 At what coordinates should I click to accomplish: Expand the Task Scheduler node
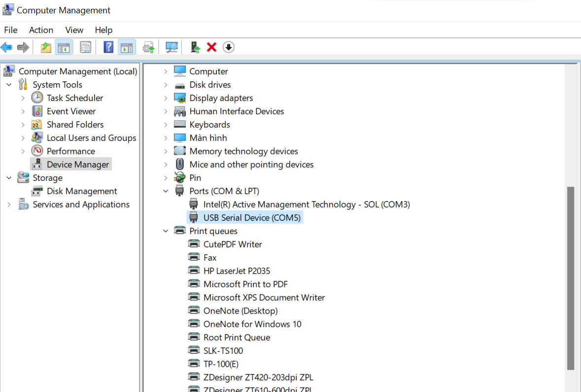(x=23, y=98)
